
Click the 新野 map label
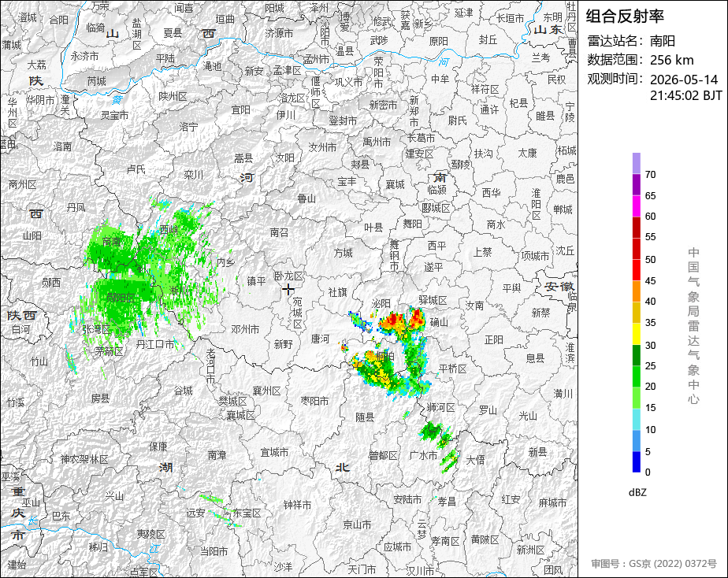tap(283, 344)
